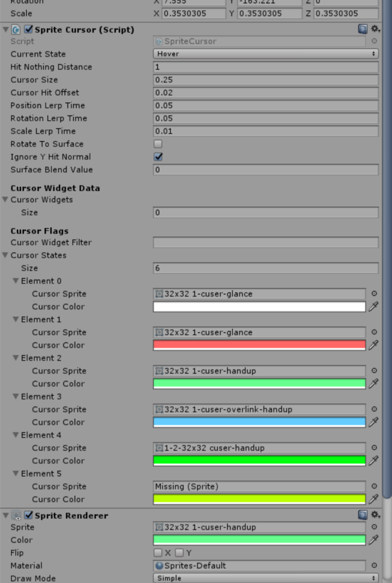Collapse Cursor Widgets foldout
This screenshot has width=392, height=583.
coord(5,200)
